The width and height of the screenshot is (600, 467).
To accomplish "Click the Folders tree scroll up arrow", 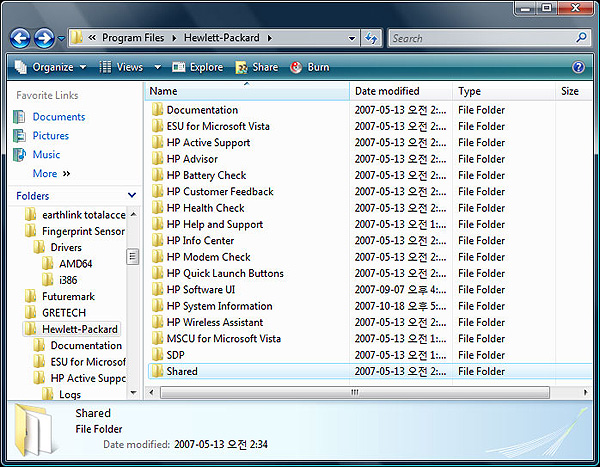I will coord(134,214).
